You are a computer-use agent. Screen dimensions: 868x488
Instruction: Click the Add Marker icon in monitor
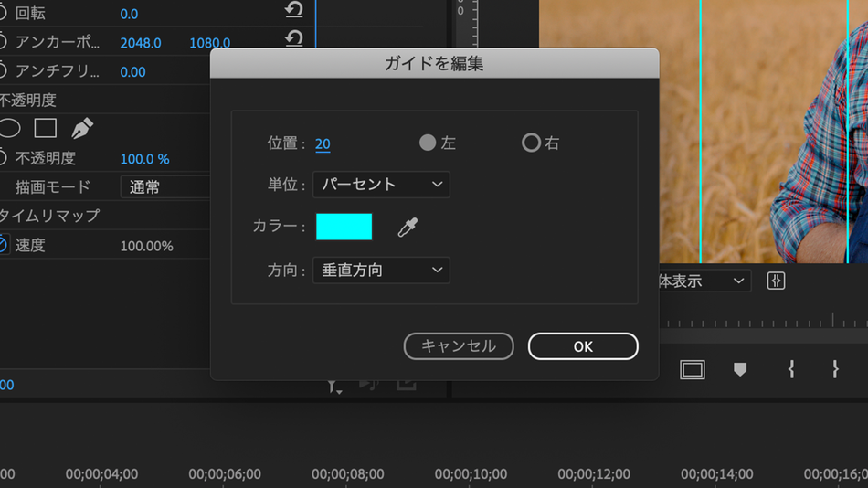(739, 369)
